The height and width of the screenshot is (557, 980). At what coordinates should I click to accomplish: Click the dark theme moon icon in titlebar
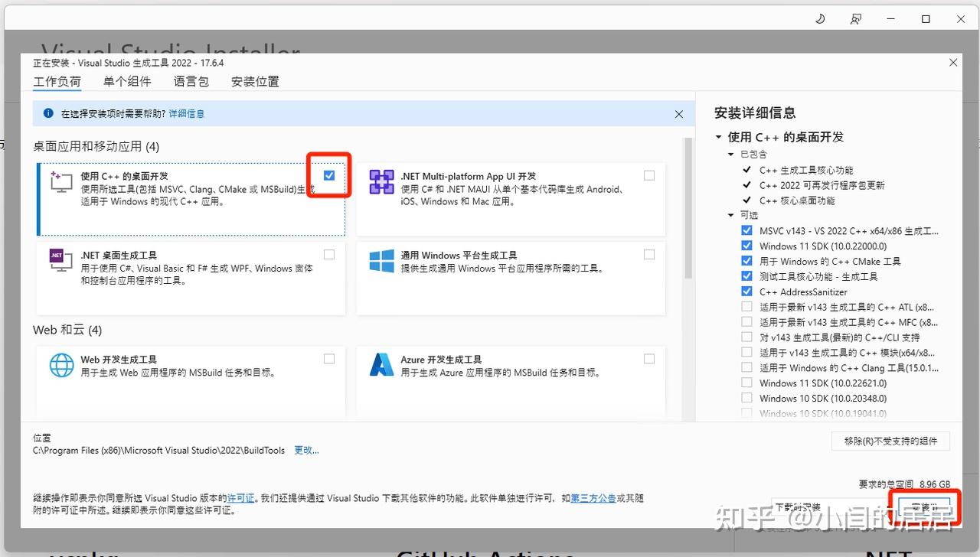coord(819,19)
